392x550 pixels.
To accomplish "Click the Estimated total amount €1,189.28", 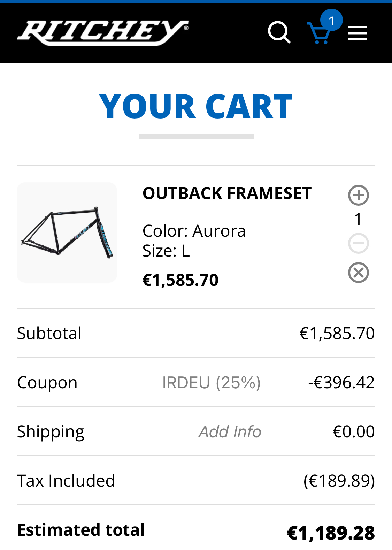I will coord(331,533).
